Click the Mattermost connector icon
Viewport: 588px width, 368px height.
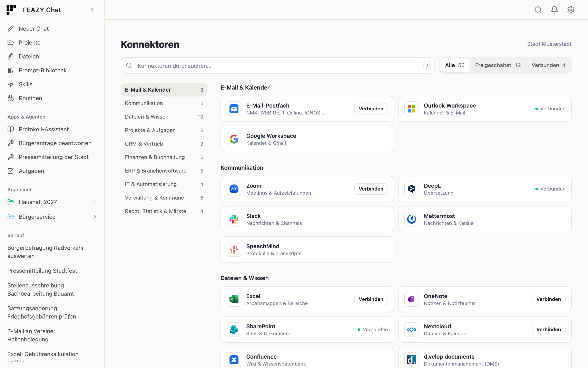[411, 219]
